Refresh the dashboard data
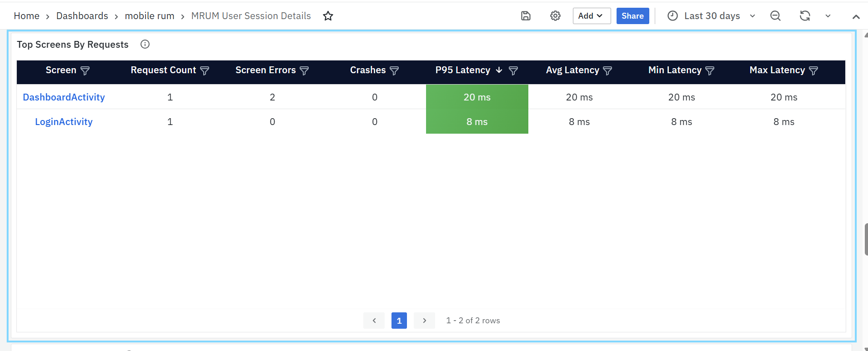 click(805, 16)
